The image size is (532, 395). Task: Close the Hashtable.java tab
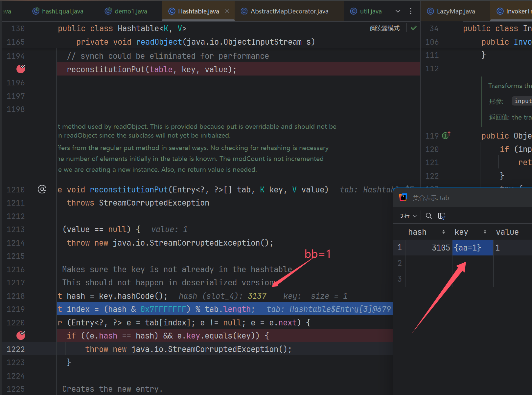[x=227, y=11]
